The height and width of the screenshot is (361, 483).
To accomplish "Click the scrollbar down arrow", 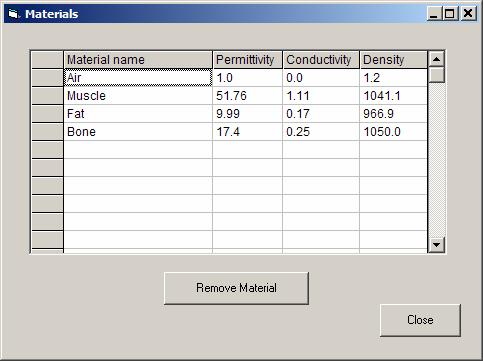I will pos(436,245).
